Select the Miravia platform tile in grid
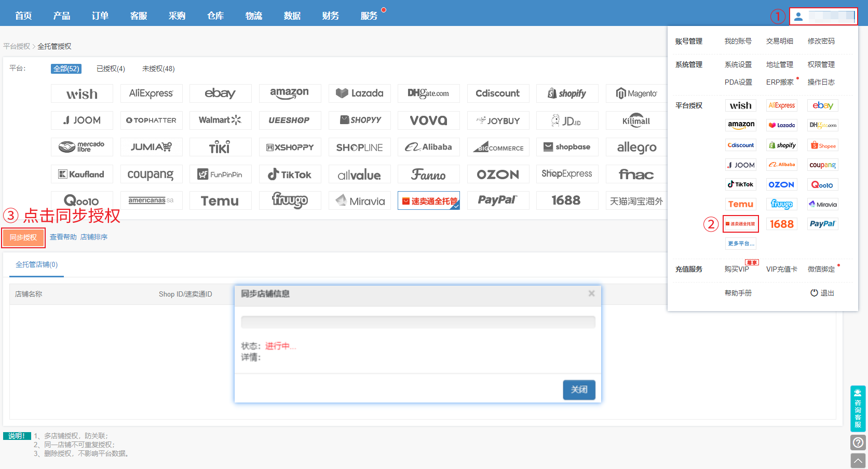 point(359,200)
